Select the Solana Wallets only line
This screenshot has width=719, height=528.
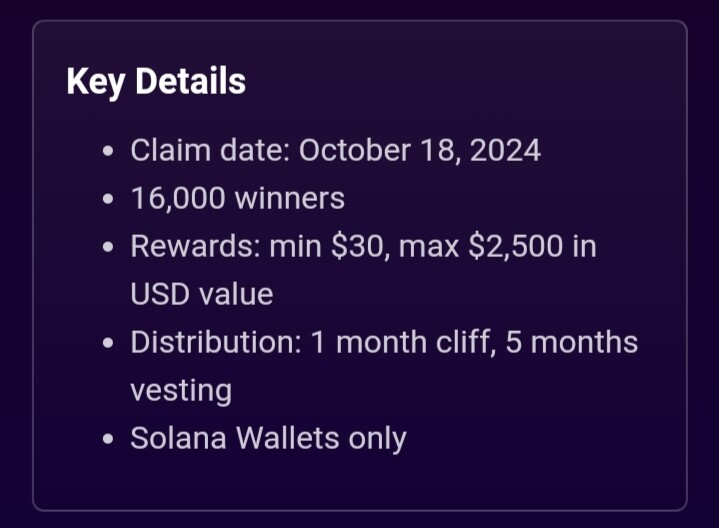[268, 438]
